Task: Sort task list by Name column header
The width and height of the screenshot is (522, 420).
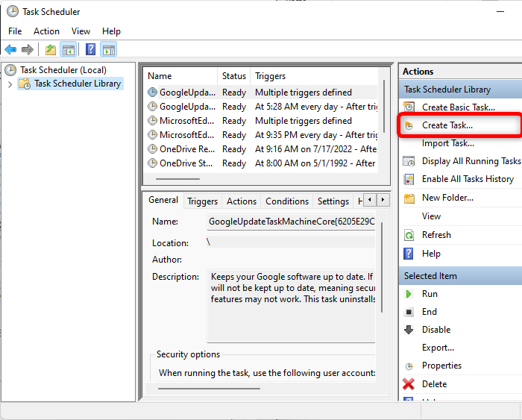Action: [x=180, y=76]
